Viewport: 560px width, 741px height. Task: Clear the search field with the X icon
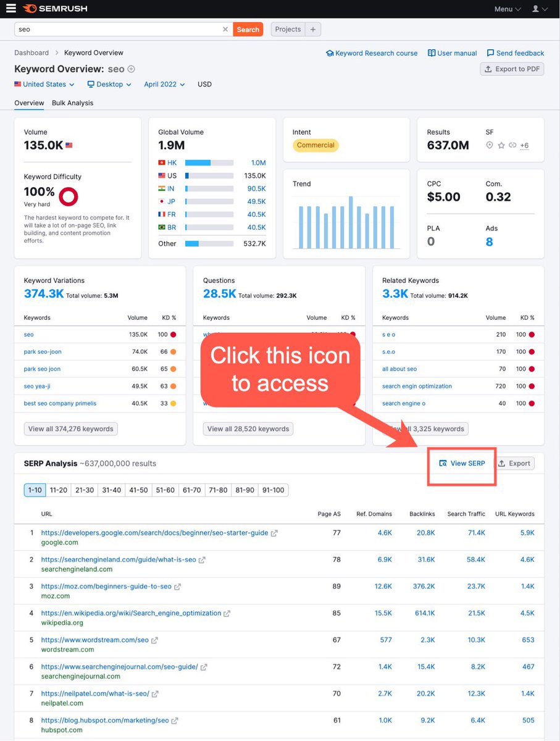[225, 29]
